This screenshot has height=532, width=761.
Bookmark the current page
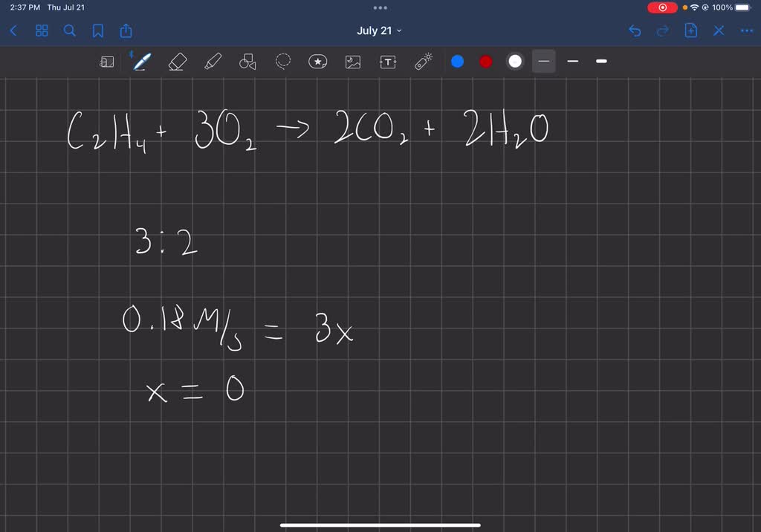98,30
